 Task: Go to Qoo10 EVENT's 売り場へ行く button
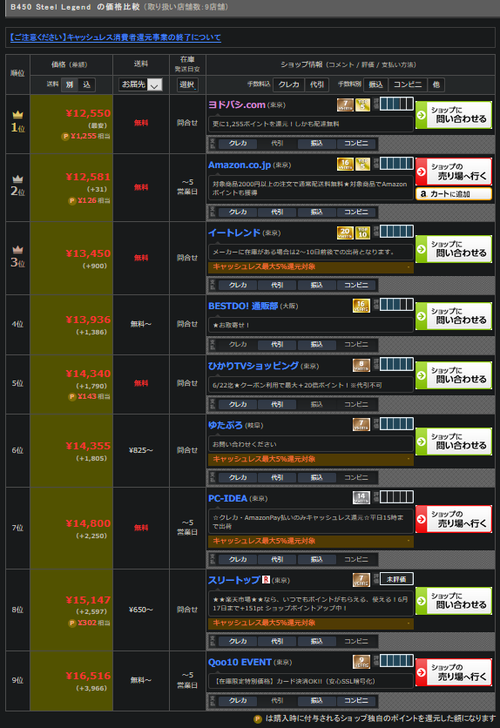(x=454, y=672)
